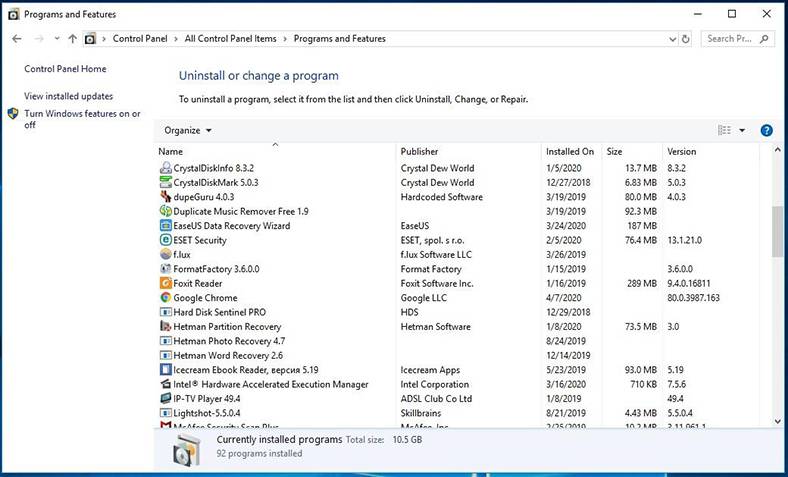This screenshot has height=477, width=788.
Task: Open the view options dropdown arrow
Action: coord(742,131)
